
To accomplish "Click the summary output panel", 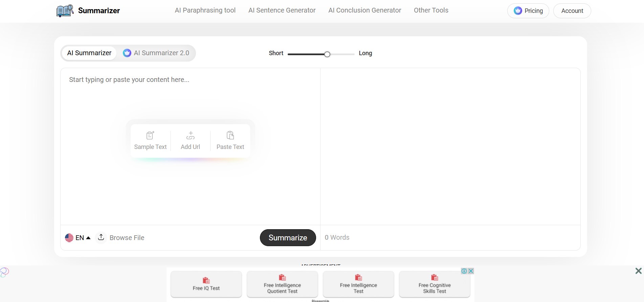I will (450, 146).
